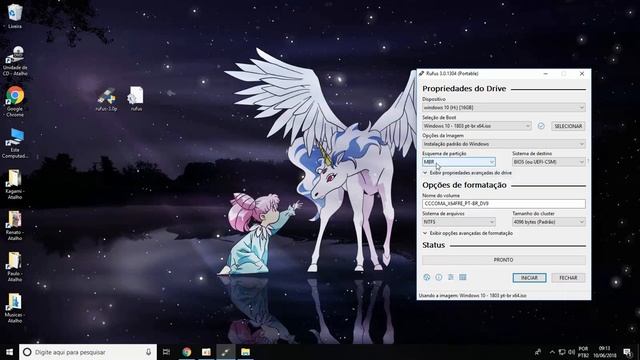Open Sistema de destino dropdown
Screen dimensions: 640x360
549,162
